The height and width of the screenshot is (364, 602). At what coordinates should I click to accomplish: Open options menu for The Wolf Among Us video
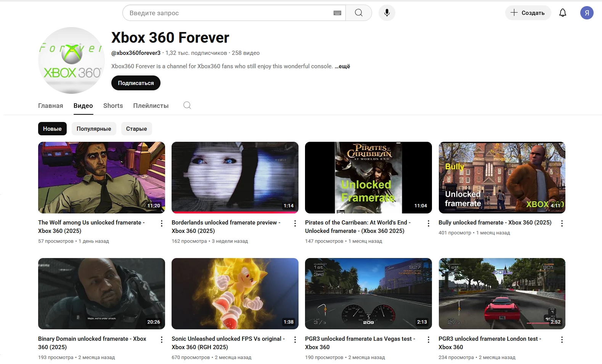click(162, 223)
